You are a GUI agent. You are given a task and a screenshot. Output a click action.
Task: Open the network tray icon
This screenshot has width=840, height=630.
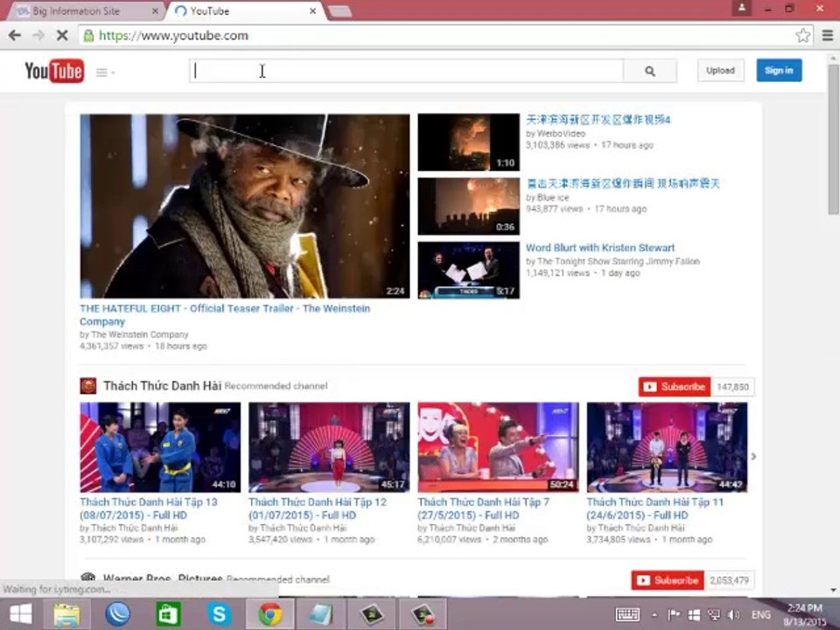coord(714,615)
